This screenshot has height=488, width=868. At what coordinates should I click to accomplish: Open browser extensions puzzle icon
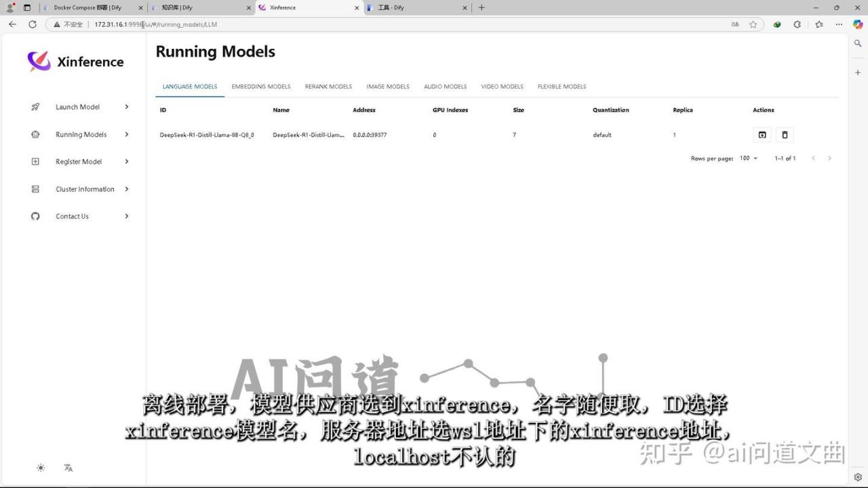(x=797, y=24)
